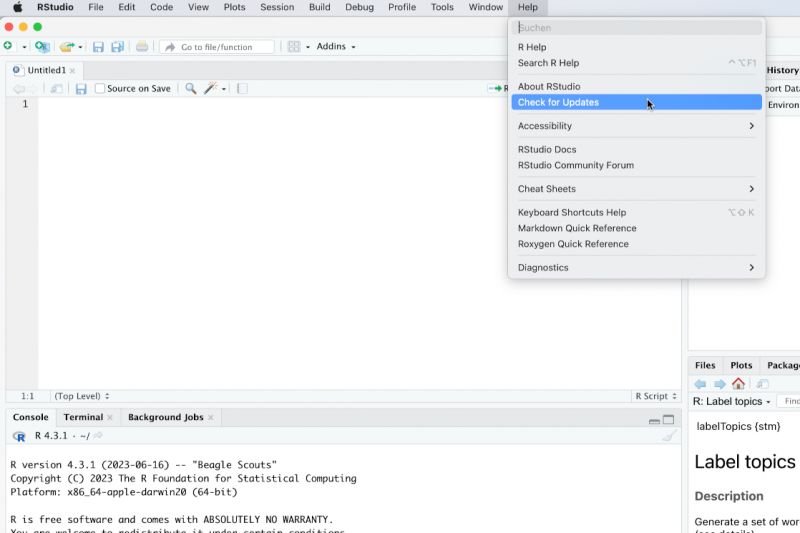The height and width of the screenshot is (533, 800).
Task: Create a new file with the green plus icon
Action: click(x=8, y=46)
